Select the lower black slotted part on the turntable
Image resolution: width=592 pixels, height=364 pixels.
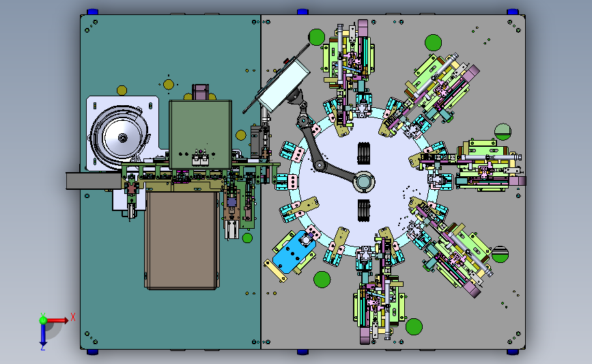click(363, 211)
